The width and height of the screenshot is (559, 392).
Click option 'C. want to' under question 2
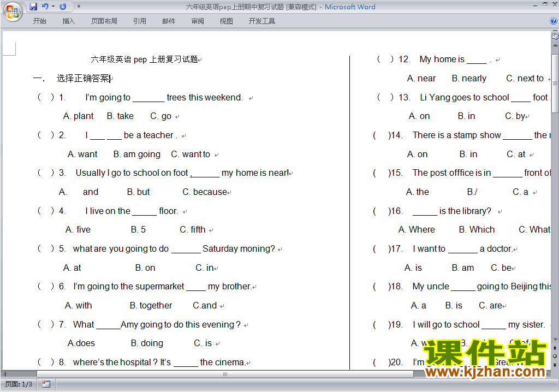coord(191,155)
